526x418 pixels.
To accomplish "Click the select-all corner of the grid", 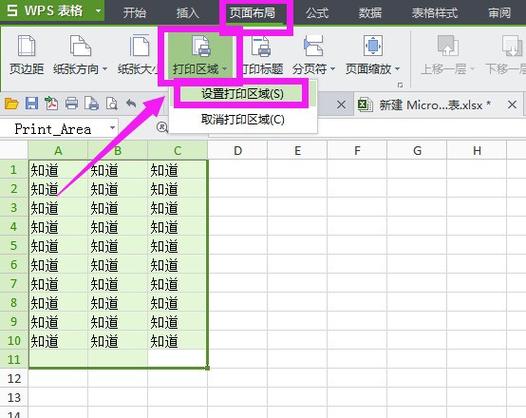I will click(14, 150).
